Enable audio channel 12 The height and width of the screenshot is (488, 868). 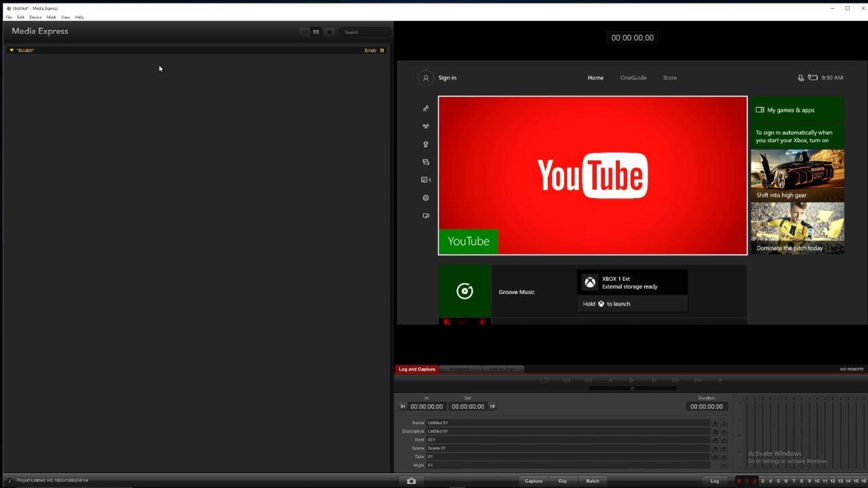click(833, 481)
